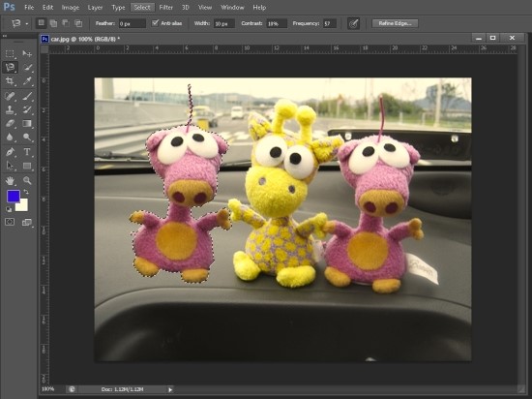The image size is (532, 399).
Task: Select the Move tool
Action: (27, 53)
